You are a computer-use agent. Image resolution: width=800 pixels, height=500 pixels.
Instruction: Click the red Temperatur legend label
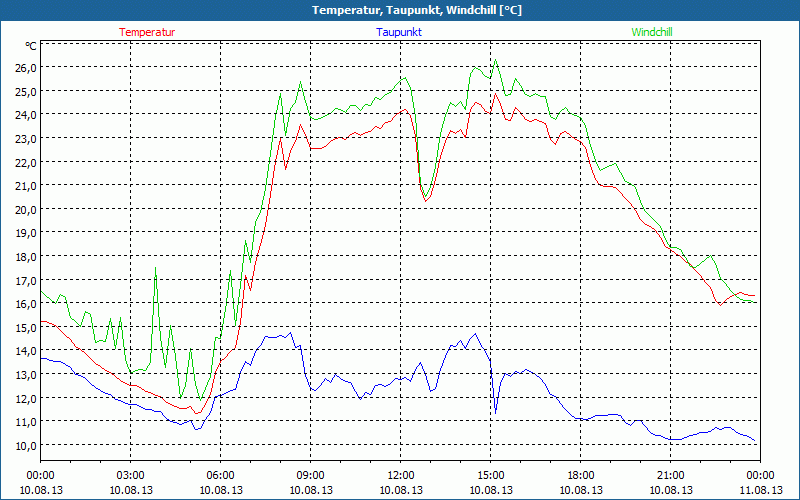coord(147,32)
